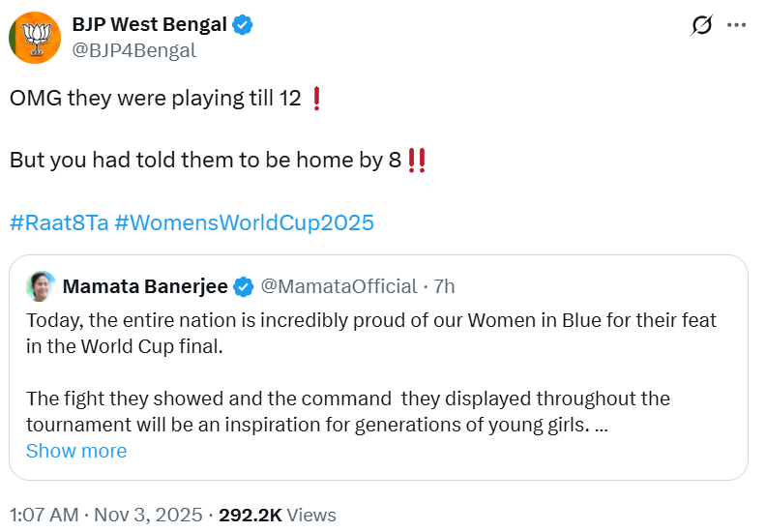Visit the BJP West Bengal profile name

[x=150, y=26]
